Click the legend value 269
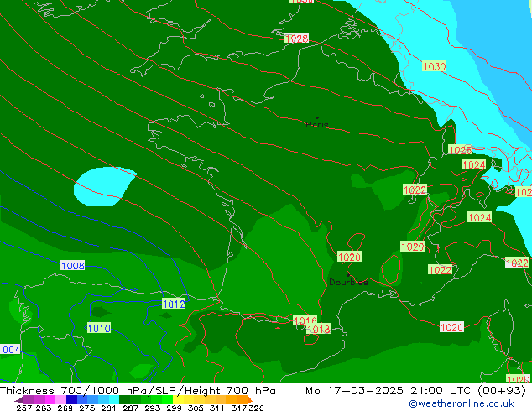This screenshot has width=532, height=411. (x=65, y=408)
